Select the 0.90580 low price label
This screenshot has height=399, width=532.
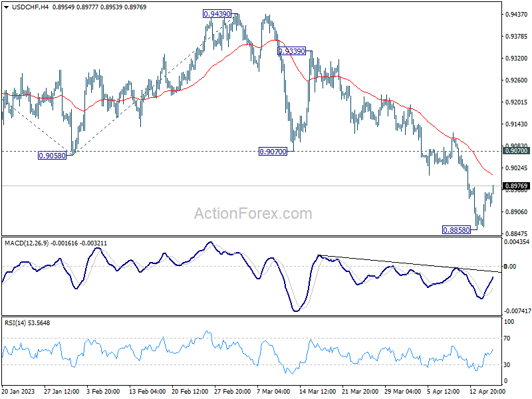pyautogui.click(x=52, y=156)
